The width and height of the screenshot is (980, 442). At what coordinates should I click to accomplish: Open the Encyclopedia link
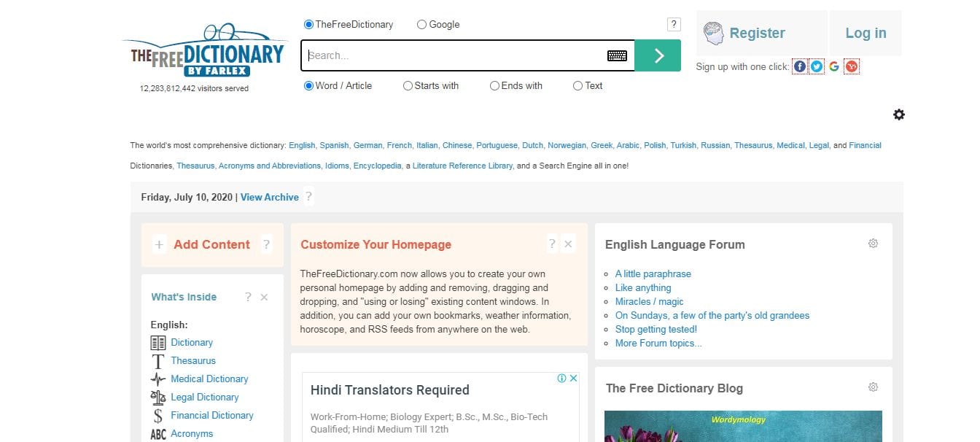[377, 166]
